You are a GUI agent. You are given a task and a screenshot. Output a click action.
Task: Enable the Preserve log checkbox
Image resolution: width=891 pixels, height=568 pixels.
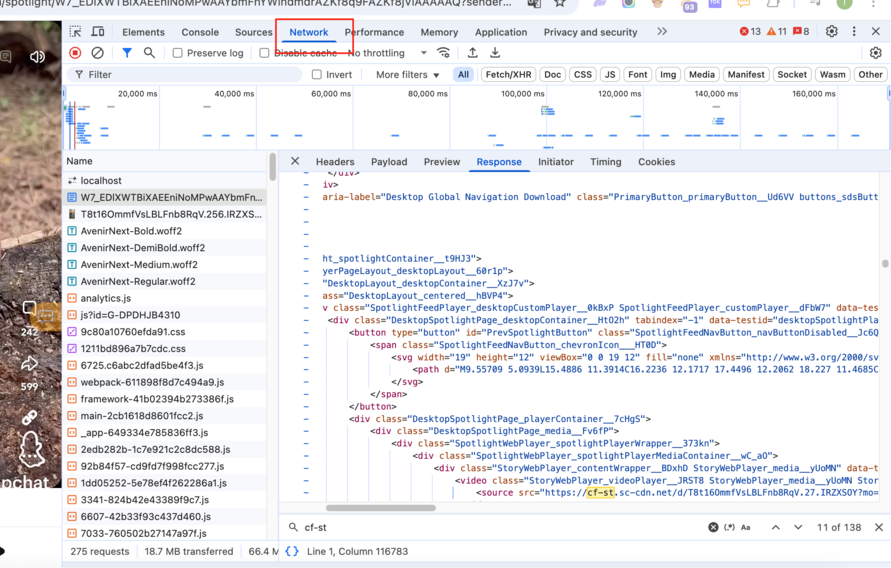tap(178, 53)
